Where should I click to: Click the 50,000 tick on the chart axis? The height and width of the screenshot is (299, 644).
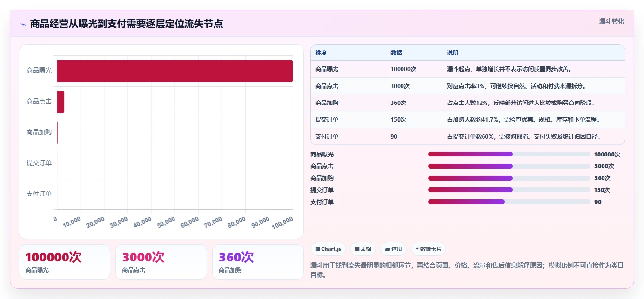pos(165,222)
